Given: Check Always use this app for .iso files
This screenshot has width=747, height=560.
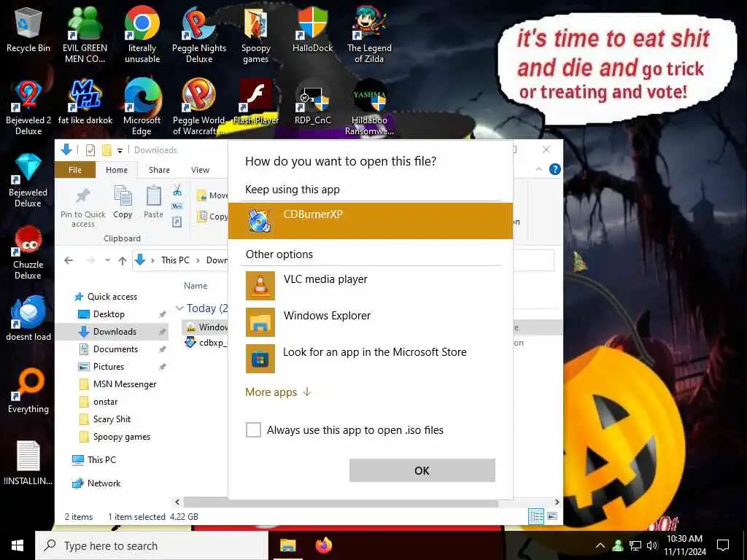Looking at the screenshot, I should coord(253,429).
